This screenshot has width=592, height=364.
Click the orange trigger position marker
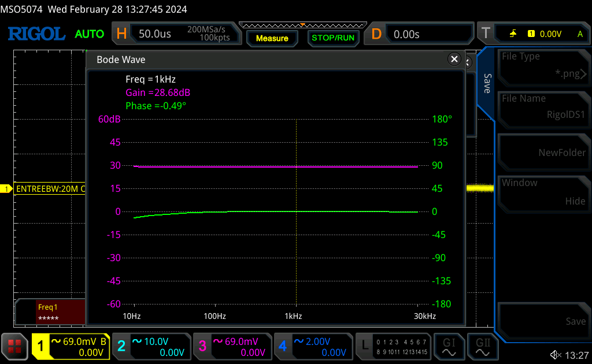302,25
